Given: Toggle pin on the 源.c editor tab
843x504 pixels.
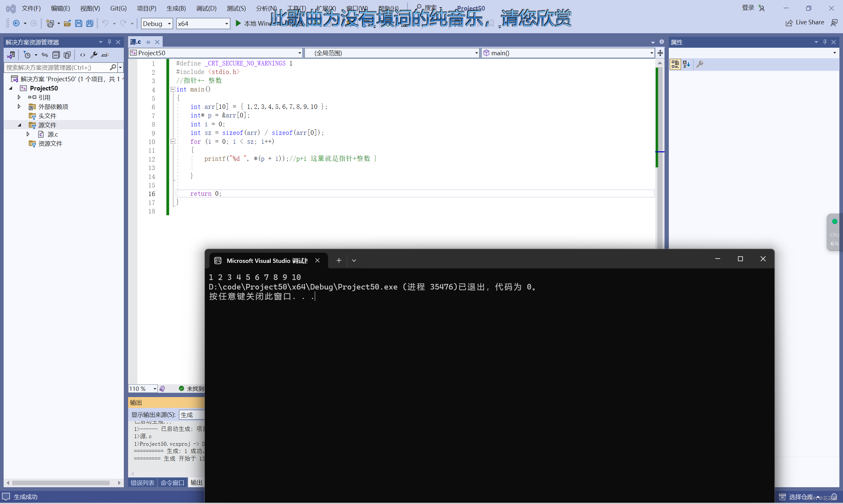Looking at the screenshot, I should tap(148, 42).
